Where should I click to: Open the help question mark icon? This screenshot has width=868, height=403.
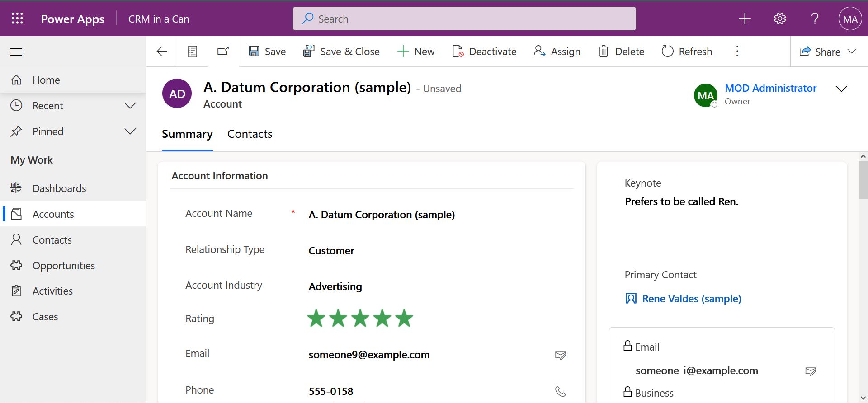(x=815, y=19)
